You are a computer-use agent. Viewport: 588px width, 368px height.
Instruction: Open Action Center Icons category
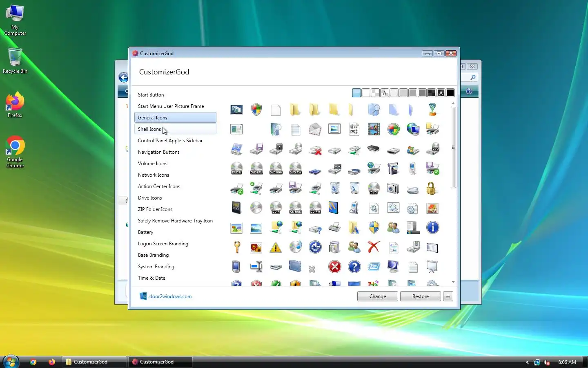(175, 186)
